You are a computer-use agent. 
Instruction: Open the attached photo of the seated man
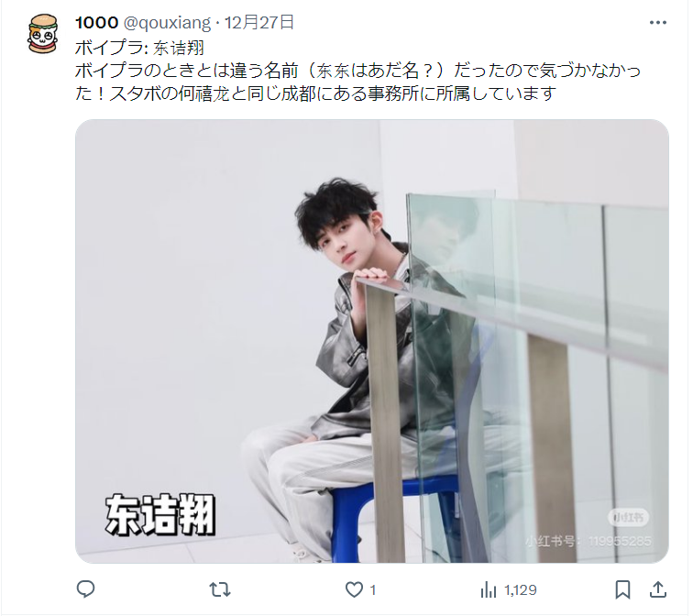point(371,341)
